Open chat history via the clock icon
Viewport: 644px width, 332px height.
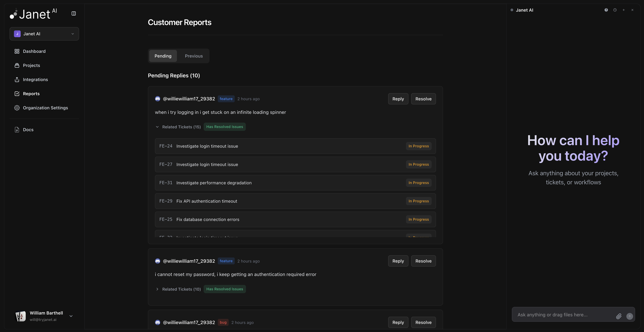click(615, 10)
